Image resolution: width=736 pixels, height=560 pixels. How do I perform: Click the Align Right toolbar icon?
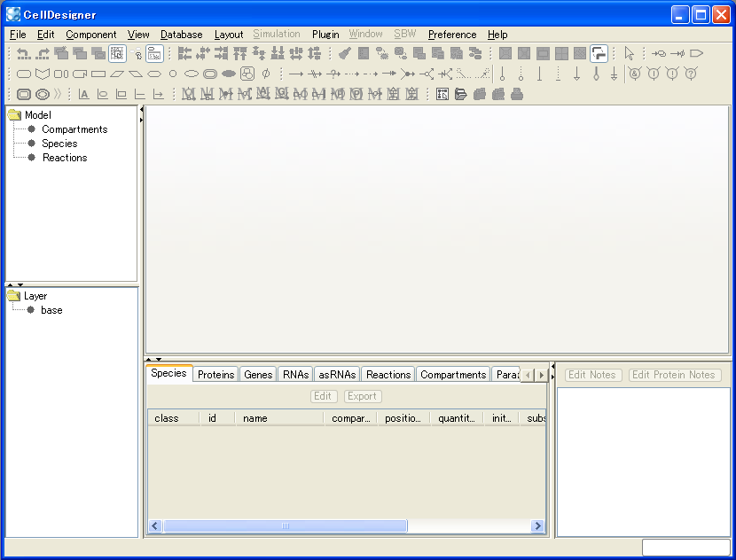click(x=221, y=54)
